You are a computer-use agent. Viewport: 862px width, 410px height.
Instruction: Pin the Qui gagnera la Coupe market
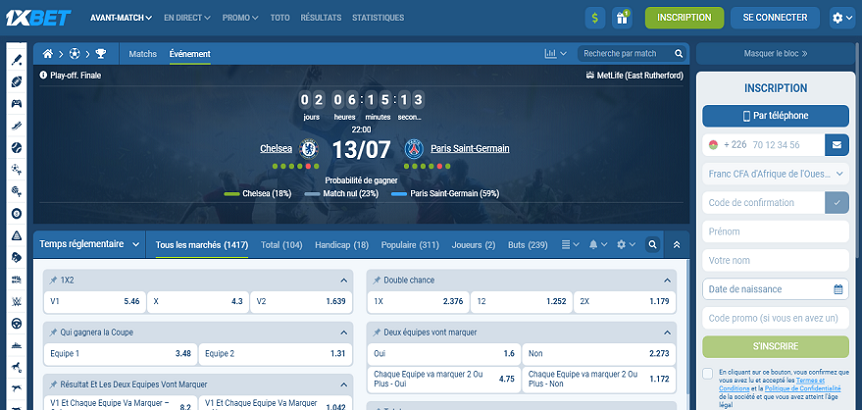tap(53, 333)
